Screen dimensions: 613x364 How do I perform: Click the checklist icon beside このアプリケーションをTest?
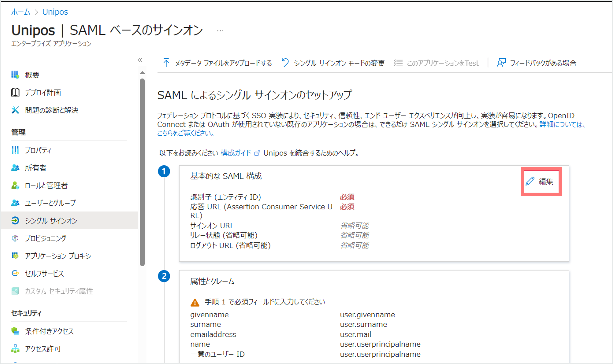398,63
